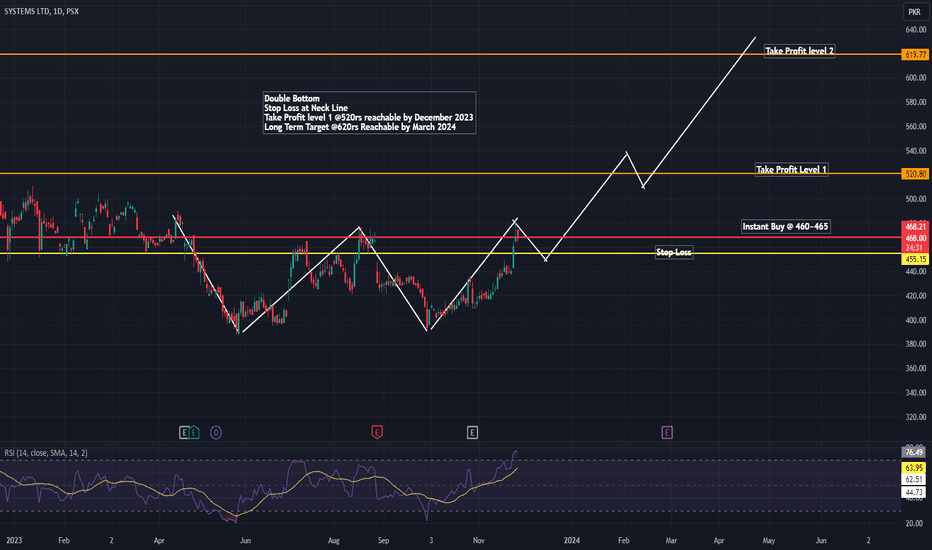The height and width of the screenshot is (550, 932).
Task: Click the white 44.73 RSI value tag
Action: point(914,492)
